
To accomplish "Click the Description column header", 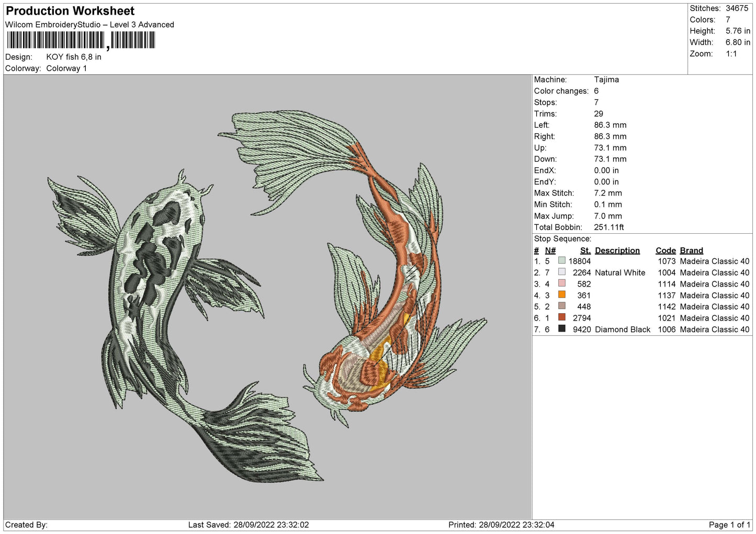I will click(x=617, y=251).
